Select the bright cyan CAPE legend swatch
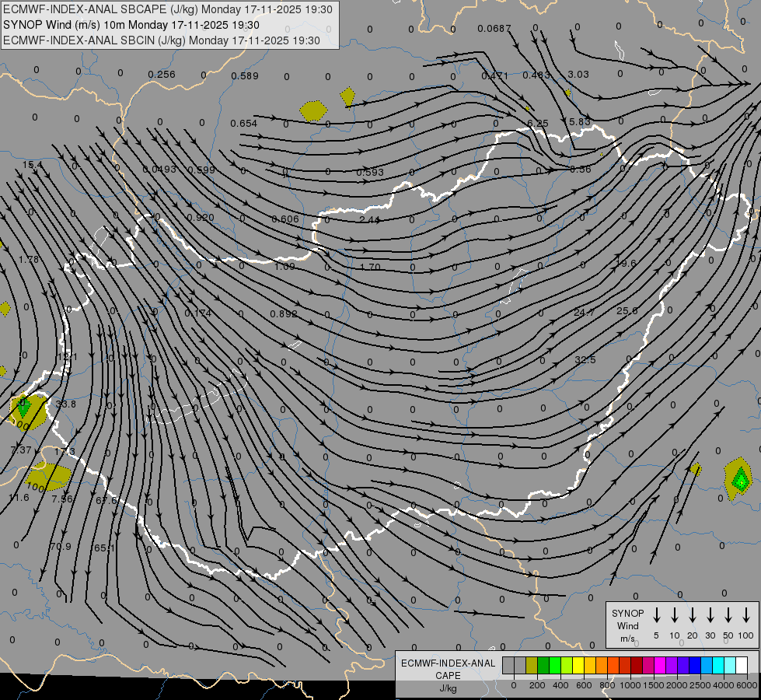This screenshot has height=700, width=761. point(717,665)
